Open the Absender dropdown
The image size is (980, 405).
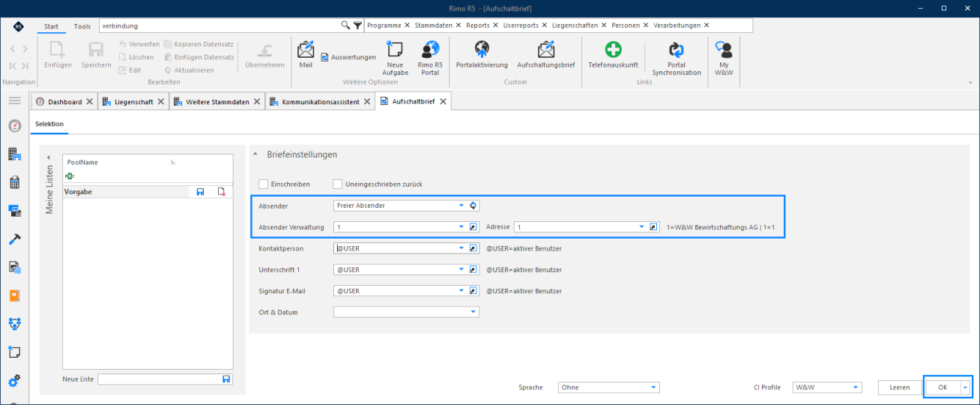click(x=462, y=205)
